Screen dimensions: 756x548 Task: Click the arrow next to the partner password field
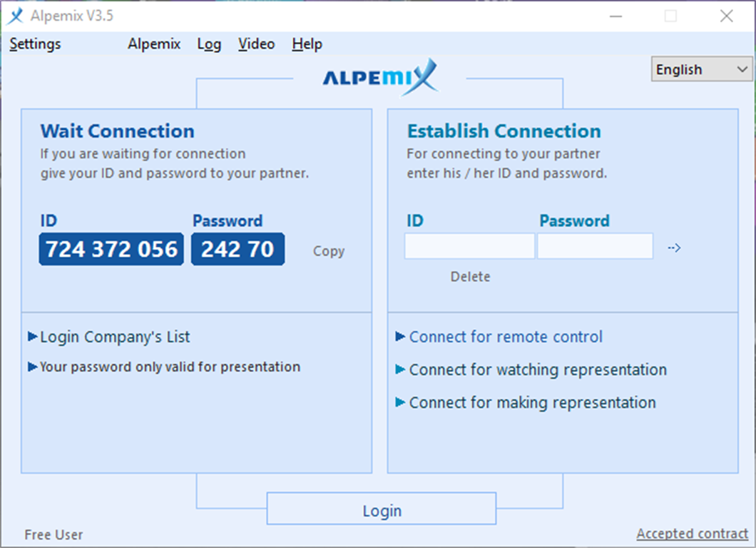coord(674,248)
